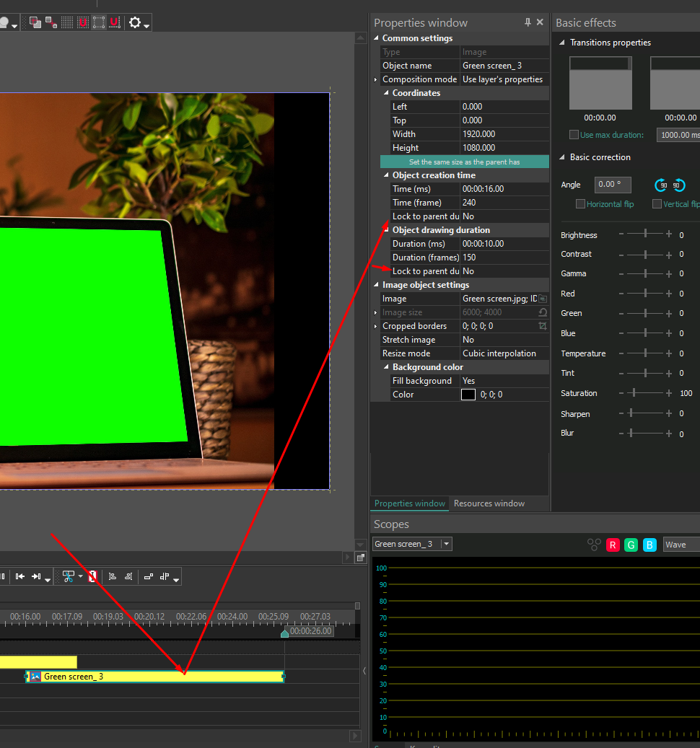Collapse the Background color section
The height and width of the screenshot is (748, 700).
[x=386, y=367]
